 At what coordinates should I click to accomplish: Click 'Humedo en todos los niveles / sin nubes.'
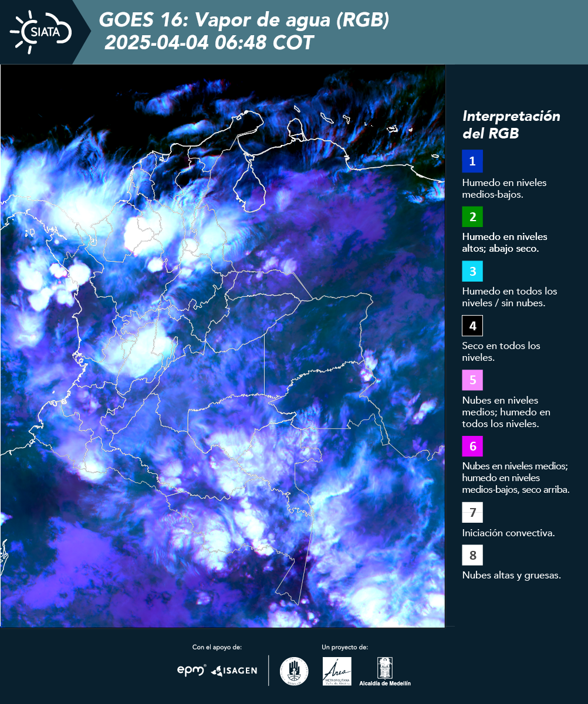tap(509, 297)
